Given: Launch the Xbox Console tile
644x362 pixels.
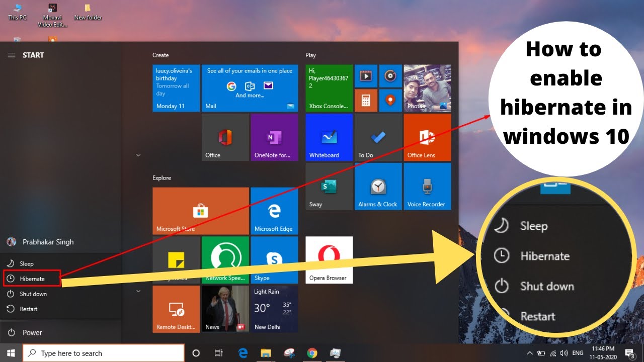Looking at the screenshot, I should 329,88.
